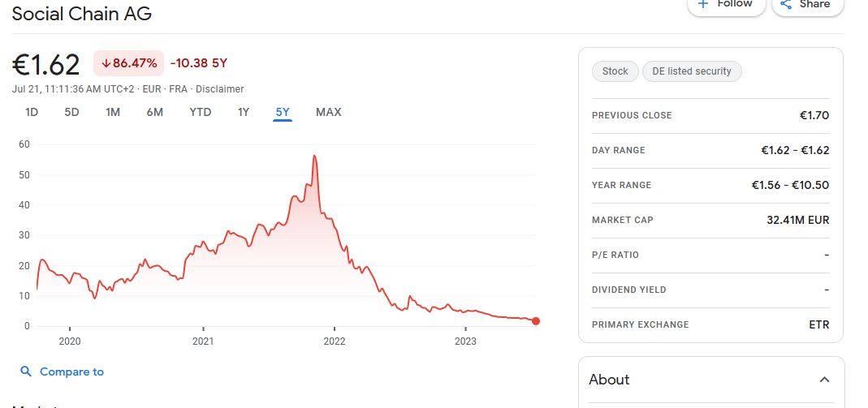Click the Share button label

[x=814, y=4]
